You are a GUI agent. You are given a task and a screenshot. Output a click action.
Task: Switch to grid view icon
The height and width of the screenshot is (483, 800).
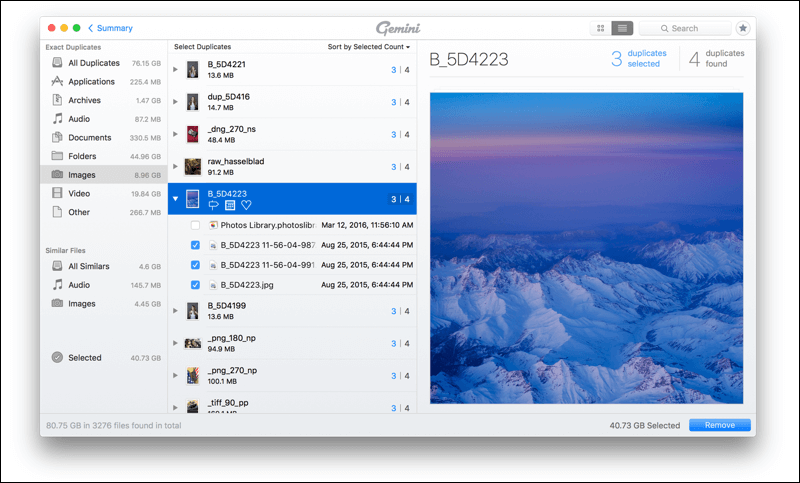tap(601, 28)
